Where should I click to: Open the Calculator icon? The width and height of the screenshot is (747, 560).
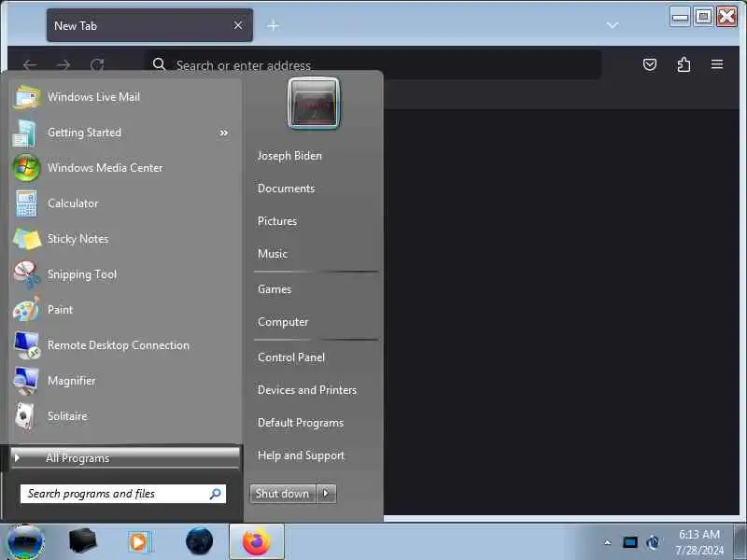click(26, 203)
